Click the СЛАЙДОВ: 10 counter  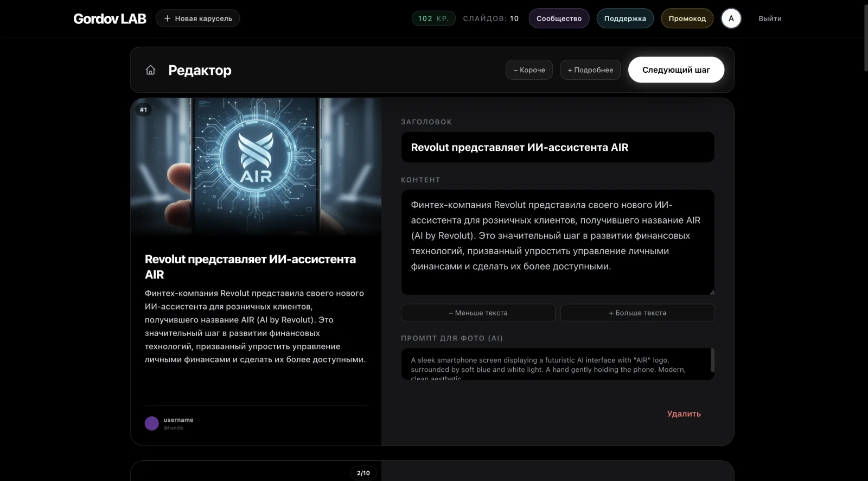[490, 18]
